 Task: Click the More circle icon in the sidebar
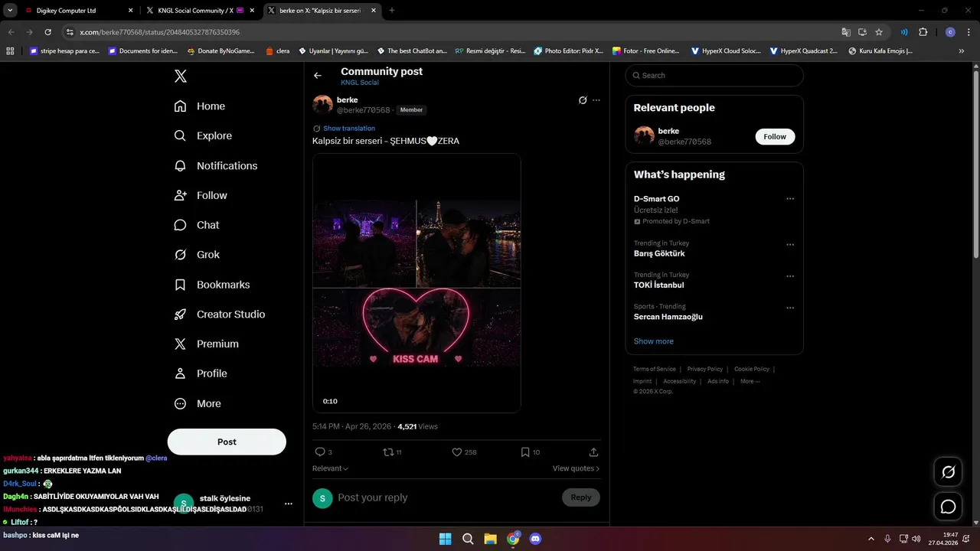pyautogui.click(x=180, y=403)
